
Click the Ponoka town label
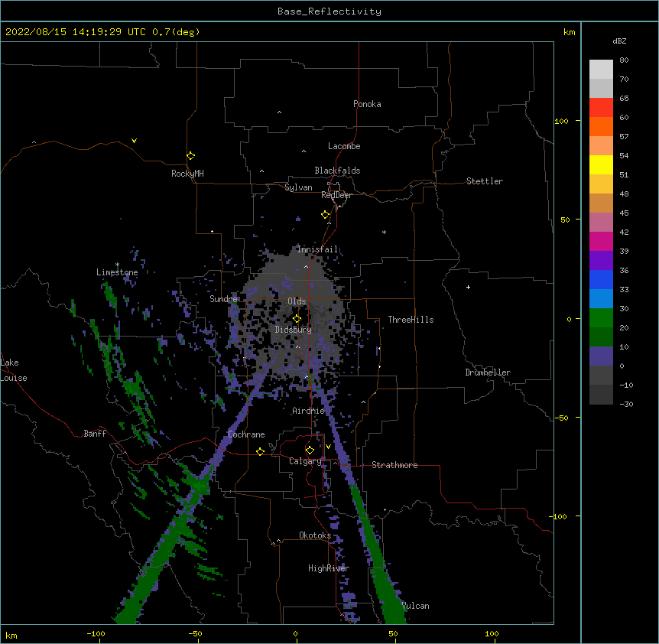[367, 104]
